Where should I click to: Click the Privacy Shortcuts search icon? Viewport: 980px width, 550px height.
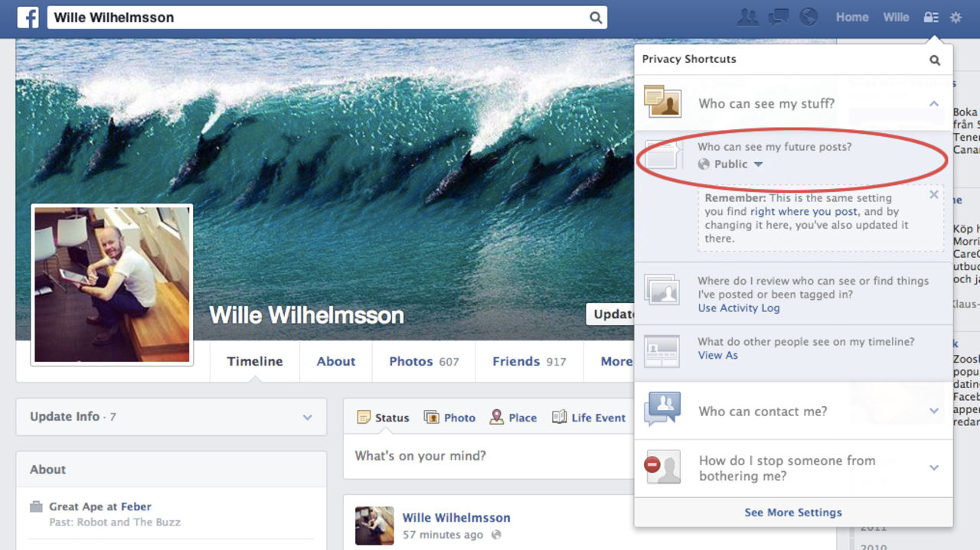point(934,60)
